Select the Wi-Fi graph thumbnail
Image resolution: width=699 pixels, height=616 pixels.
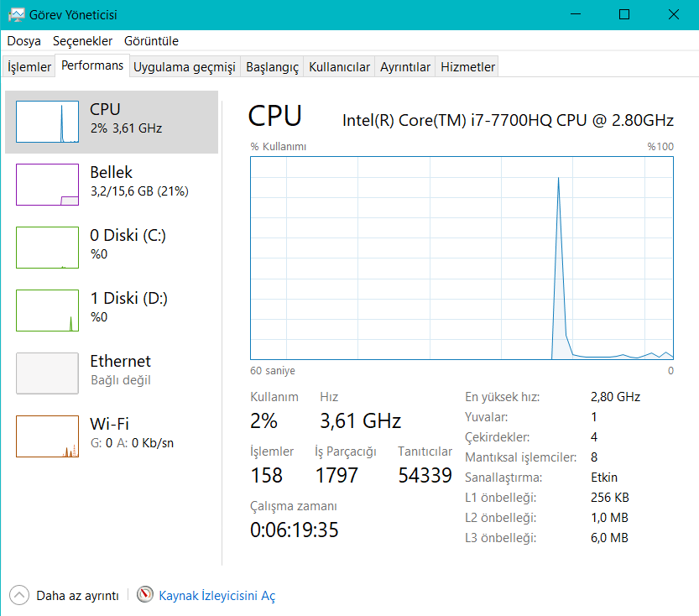pyautogui.click(x=47, y=436)
